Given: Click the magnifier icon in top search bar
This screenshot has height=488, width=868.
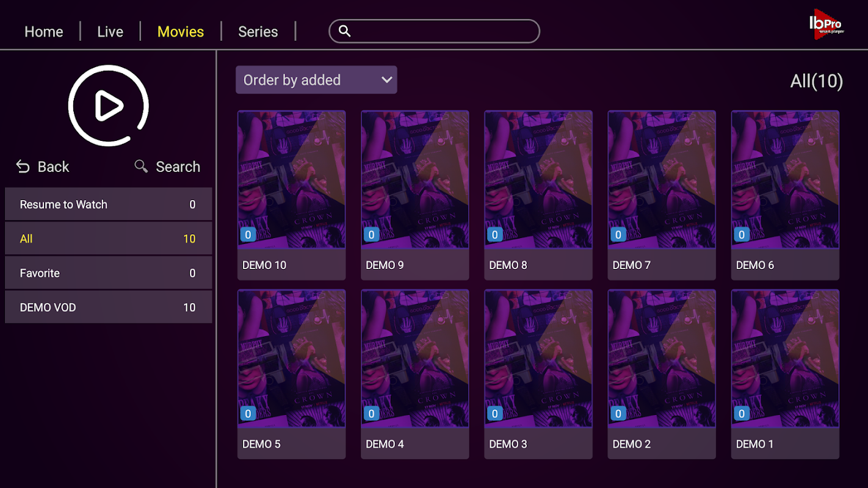Looking at the screenshot, I should pos(345,31).
